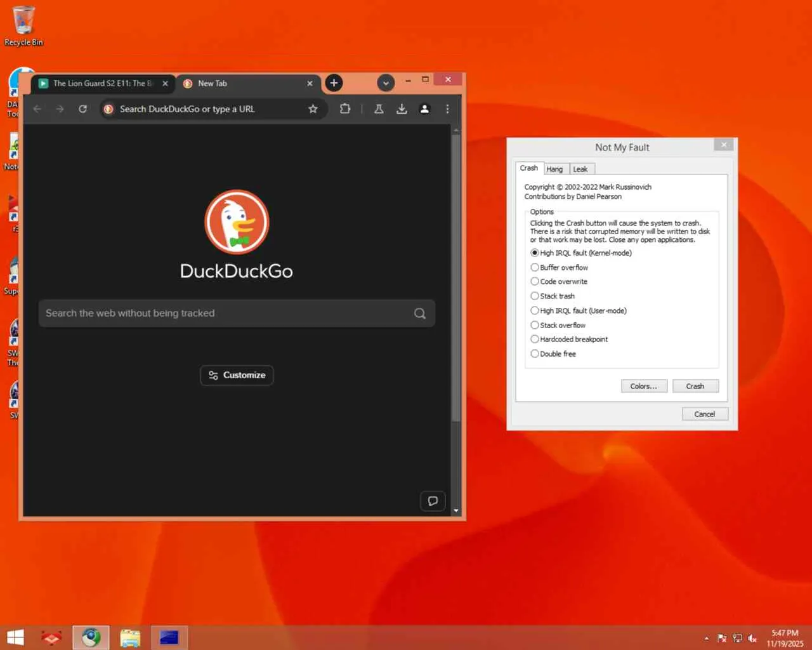Open the clock showing 5:47 PM

coord(785,638)
